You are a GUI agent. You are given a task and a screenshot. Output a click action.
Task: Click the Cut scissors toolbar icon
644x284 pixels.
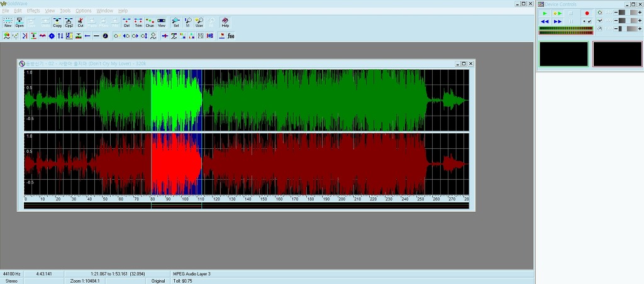click(x=80, y=23)
